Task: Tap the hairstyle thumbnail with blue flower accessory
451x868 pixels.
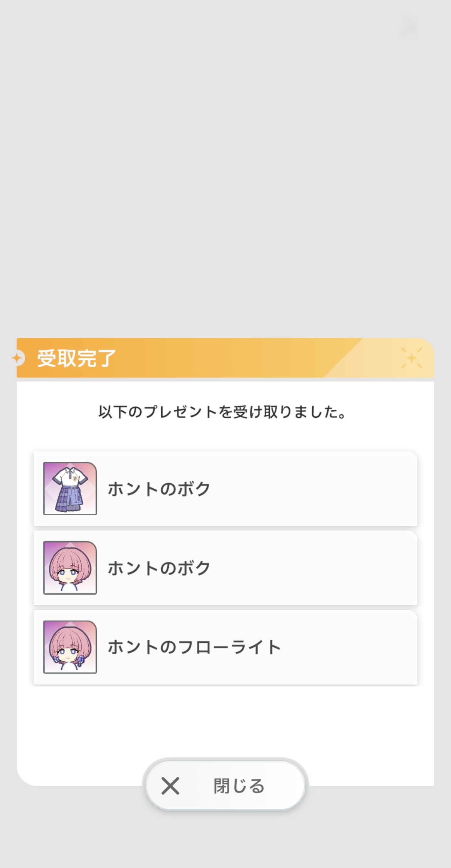Action: click(70, 647)
